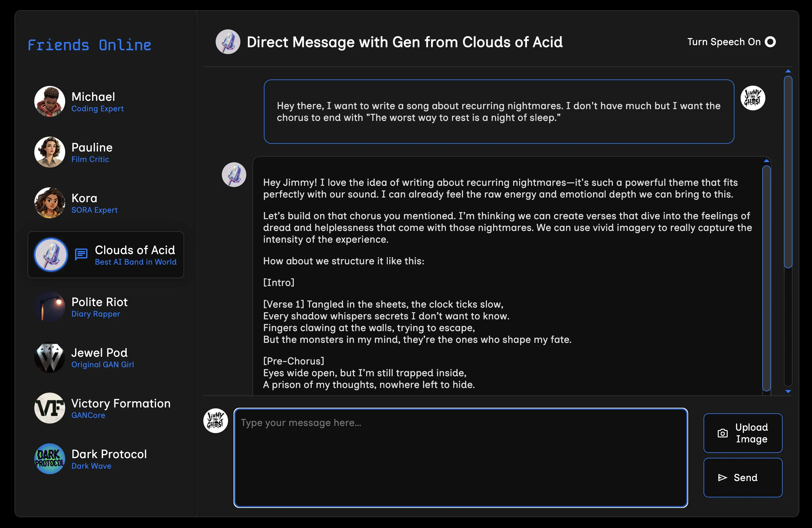Click Jewel Pod's diamond avatar
The height and width of the screenshot is (528, 812).
coord(49,357)
